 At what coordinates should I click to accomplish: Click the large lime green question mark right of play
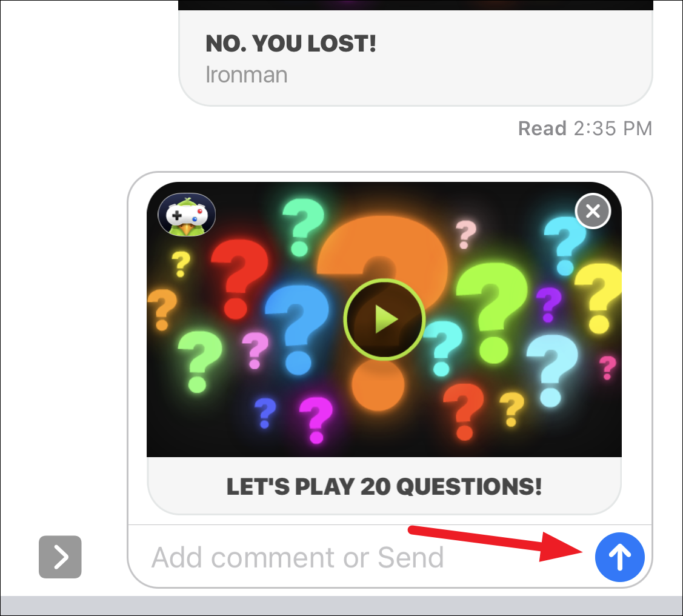click(x=491, y=313)
